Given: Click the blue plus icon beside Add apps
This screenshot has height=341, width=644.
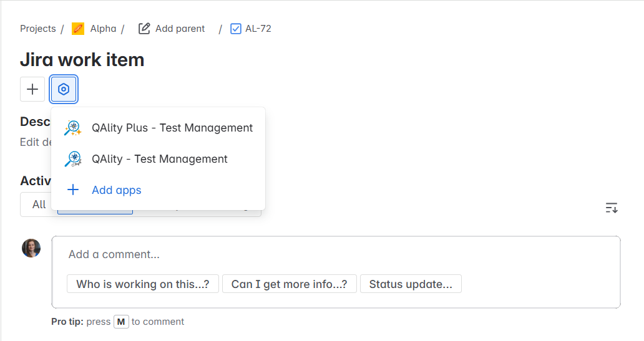Looking at the screenshot, I should point(73,190).
